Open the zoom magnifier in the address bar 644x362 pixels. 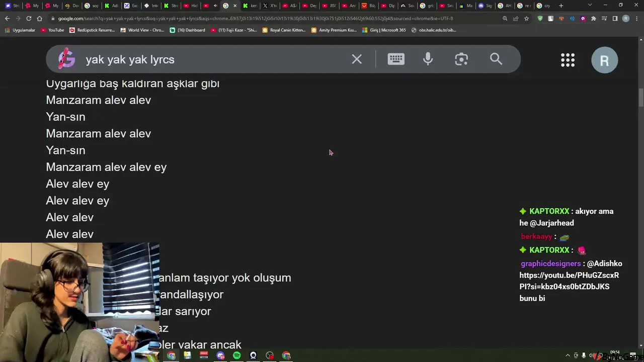click(x=505, y=19)
